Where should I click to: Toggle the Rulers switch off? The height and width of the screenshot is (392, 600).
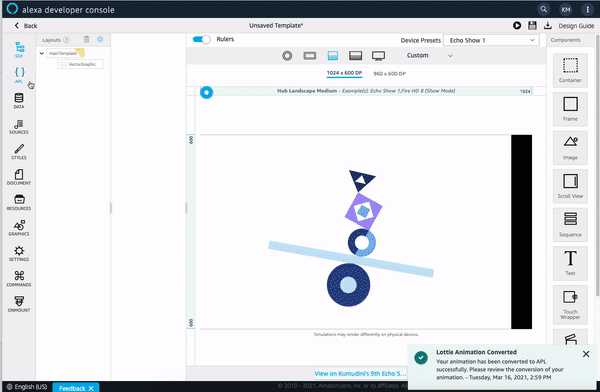click(x=202, y=39)
